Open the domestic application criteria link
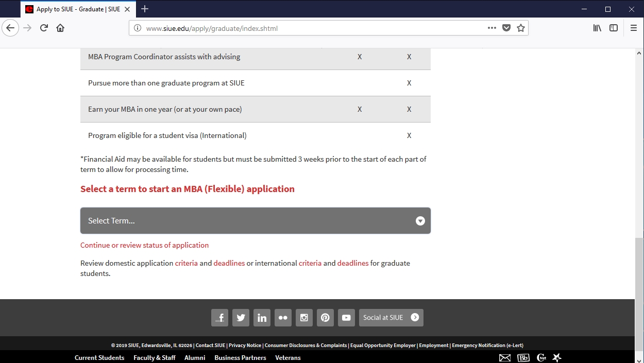Screen dimensions: 644x363 186,263
